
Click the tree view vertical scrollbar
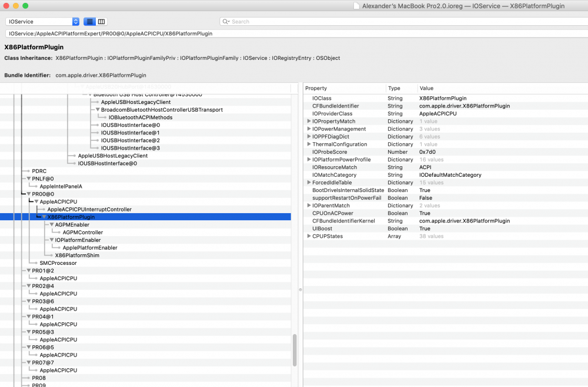point(295,350)
